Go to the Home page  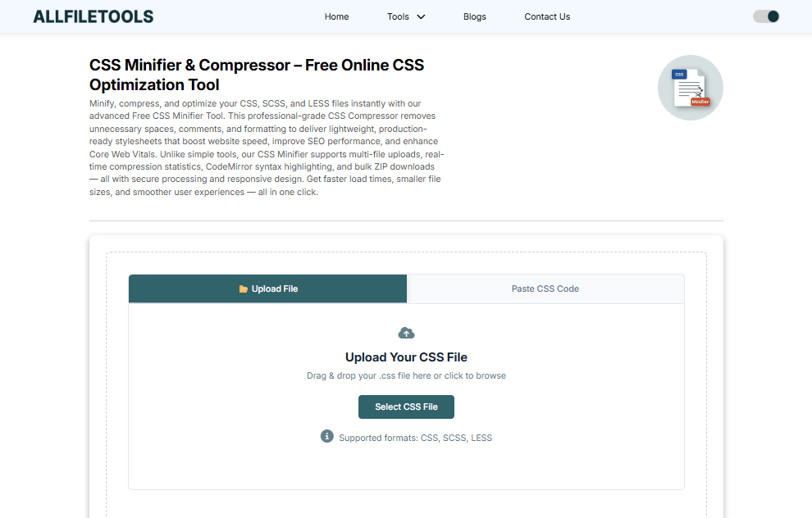pyautogui.click(x=336, y=16)
